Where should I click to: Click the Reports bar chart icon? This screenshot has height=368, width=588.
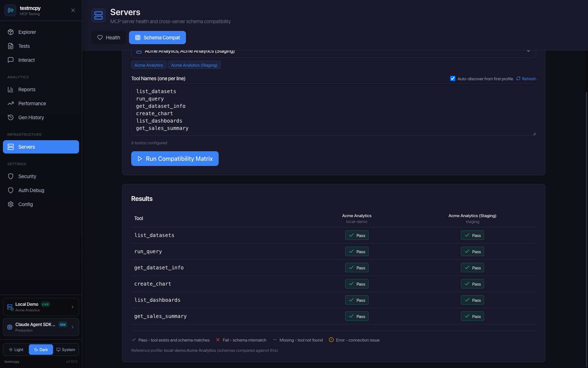(x=11, y=89)
